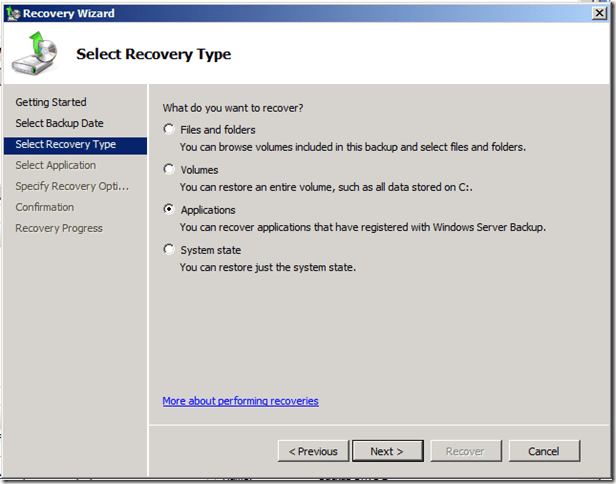Click the greyed-out Recover button

464,451
